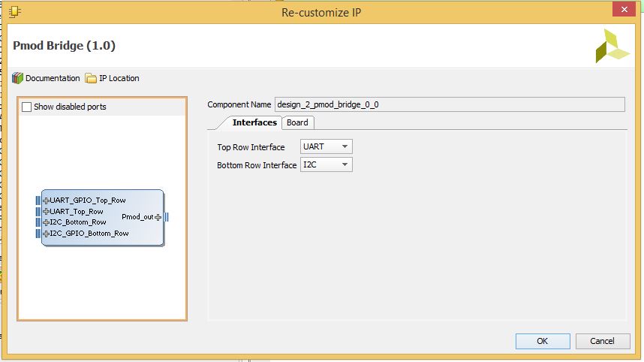Click the IP Location folder icon

tap(91, 78)
